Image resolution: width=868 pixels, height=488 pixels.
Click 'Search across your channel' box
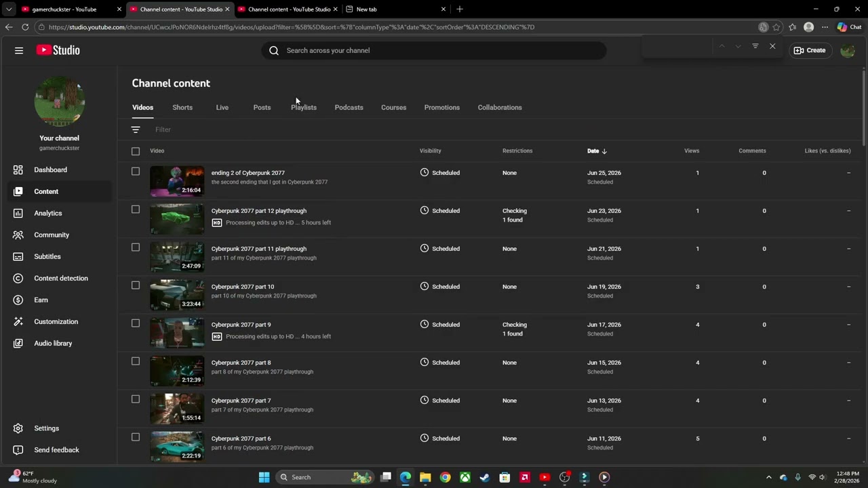click(434, 50)
